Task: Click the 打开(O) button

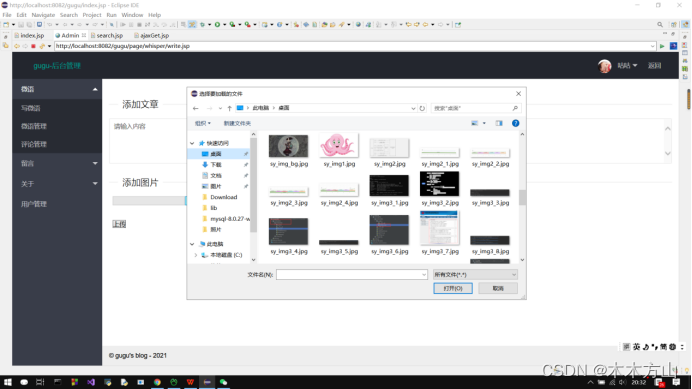Action: click(x=453, y=288)
